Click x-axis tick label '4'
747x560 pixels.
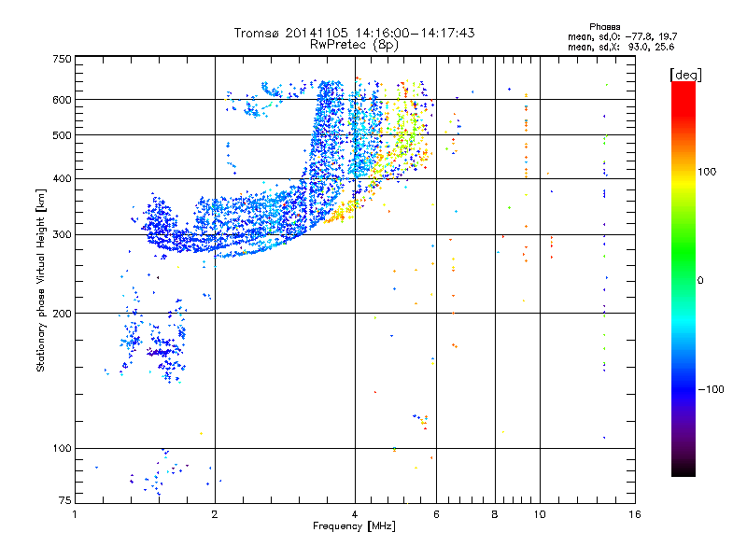click(355, 514)
